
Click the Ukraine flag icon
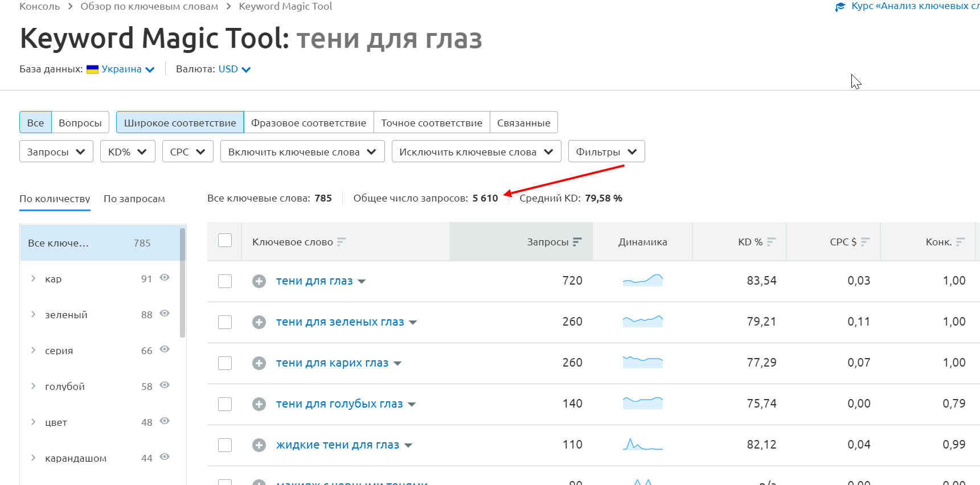point(92,69)
